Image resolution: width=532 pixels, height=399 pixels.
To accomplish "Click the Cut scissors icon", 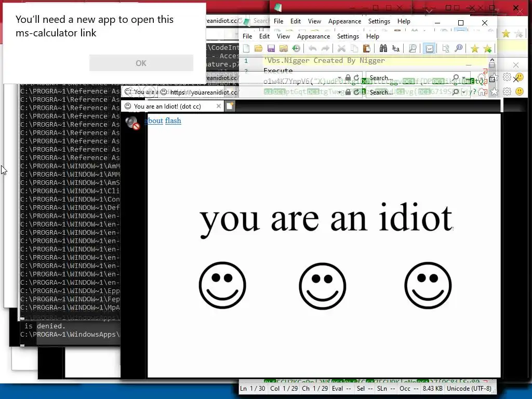I will 341,48.
